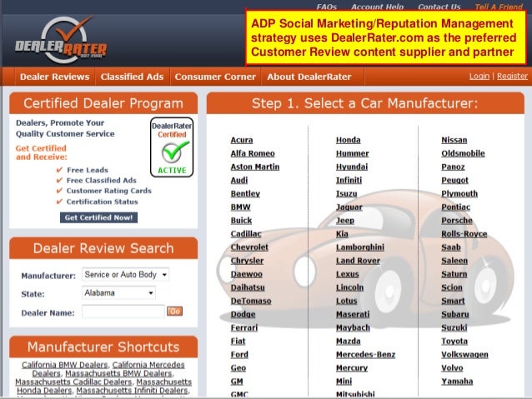Select Mercedes-Benz manufacturer
The height and width of the screenshot is (399, 532).
coord(365,355)
